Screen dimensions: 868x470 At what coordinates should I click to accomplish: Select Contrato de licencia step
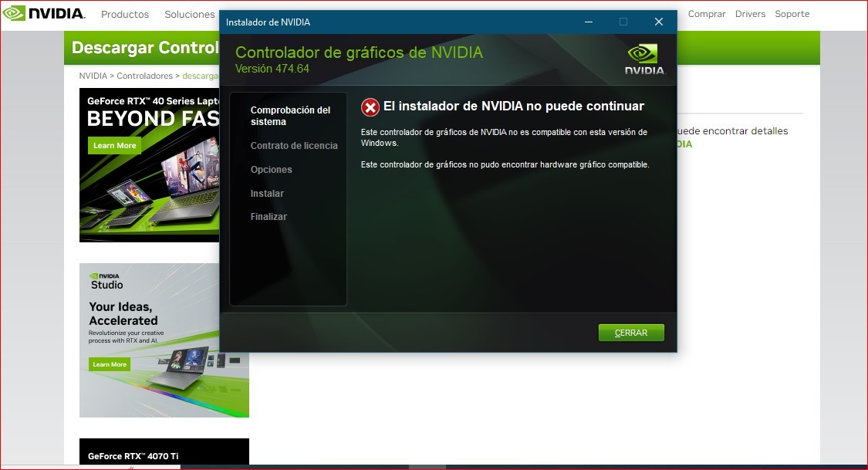pos(294,146)
